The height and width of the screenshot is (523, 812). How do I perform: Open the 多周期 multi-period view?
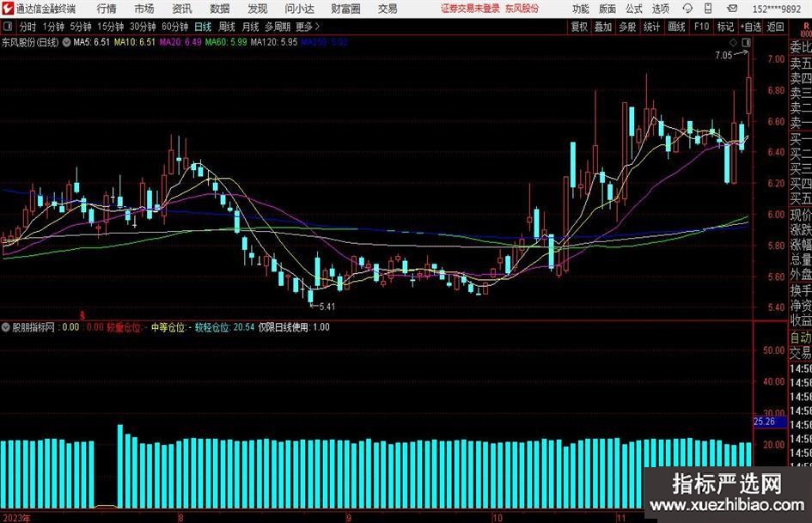(278, 27)
